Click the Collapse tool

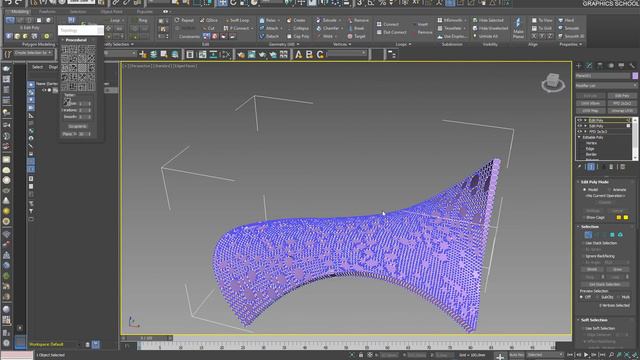[x=298, y=28]
